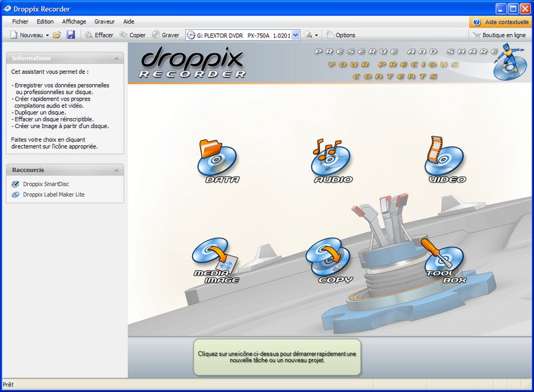Click the Droppix Recorder title bar icon

(x=7, y=9)
